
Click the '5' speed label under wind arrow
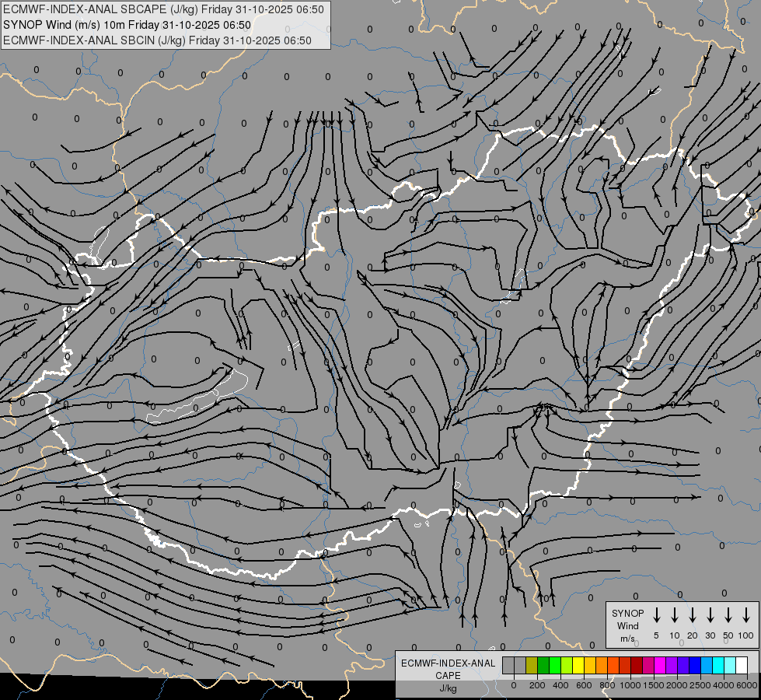(656, 635)
